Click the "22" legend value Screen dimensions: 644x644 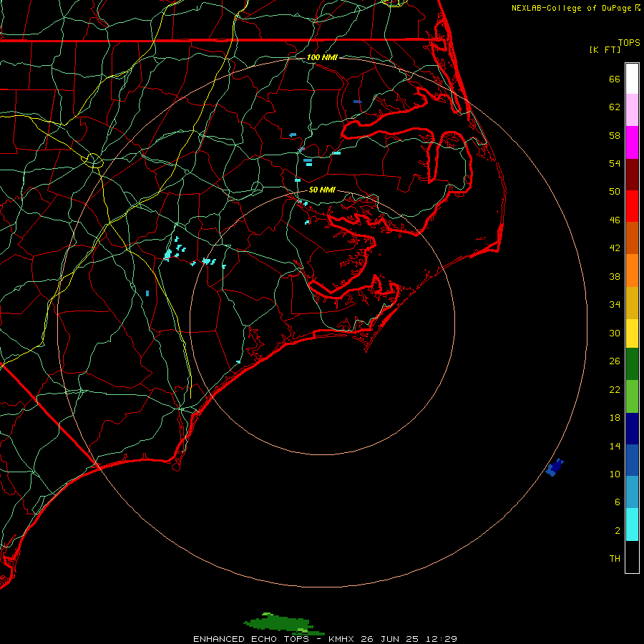click(x=615, y=389)
